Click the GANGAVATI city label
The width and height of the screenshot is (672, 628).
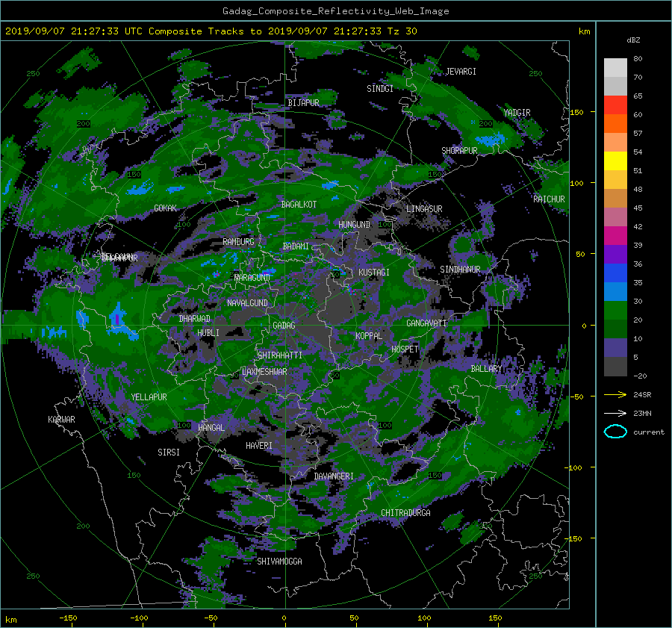pos(426,323)
